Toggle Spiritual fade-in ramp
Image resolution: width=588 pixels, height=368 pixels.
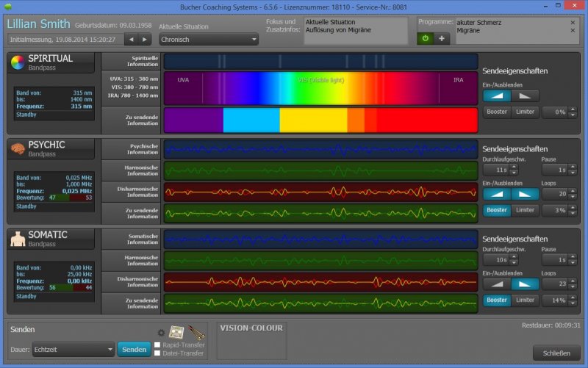click(497, 96)
